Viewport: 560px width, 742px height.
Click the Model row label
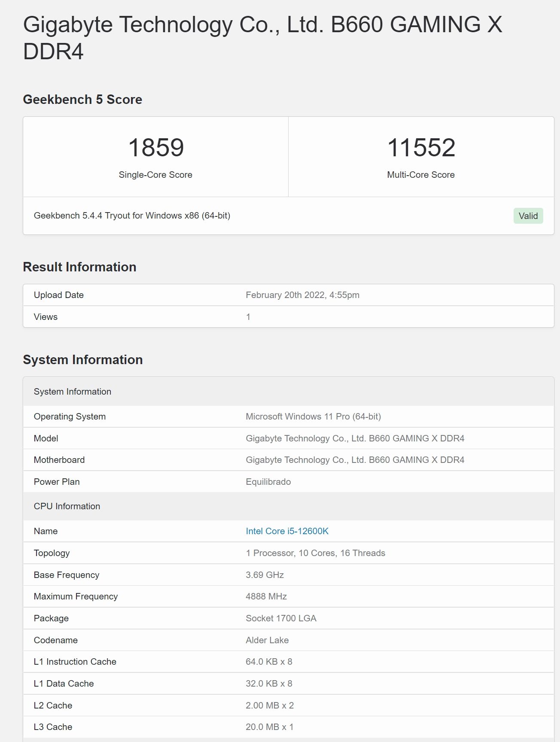(46, 438)
